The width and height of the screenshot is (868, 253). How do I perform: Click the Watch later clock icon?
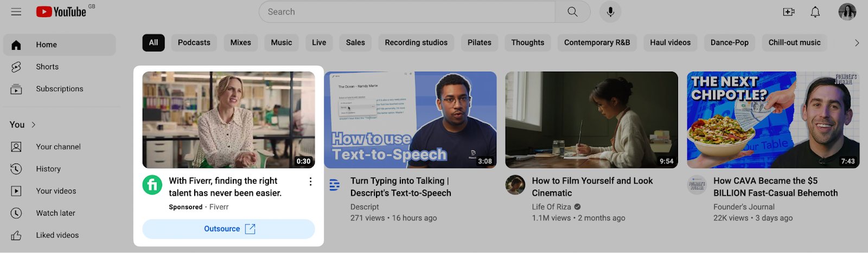click(16, 213)
